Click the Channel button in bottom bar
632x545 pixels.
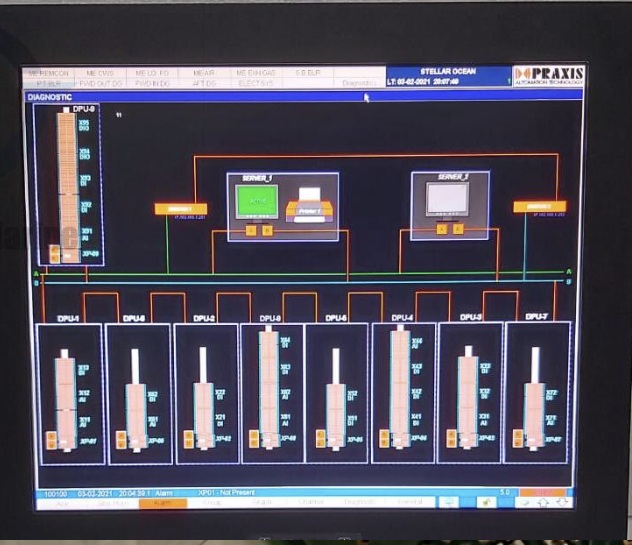click(x=311, y=502)
